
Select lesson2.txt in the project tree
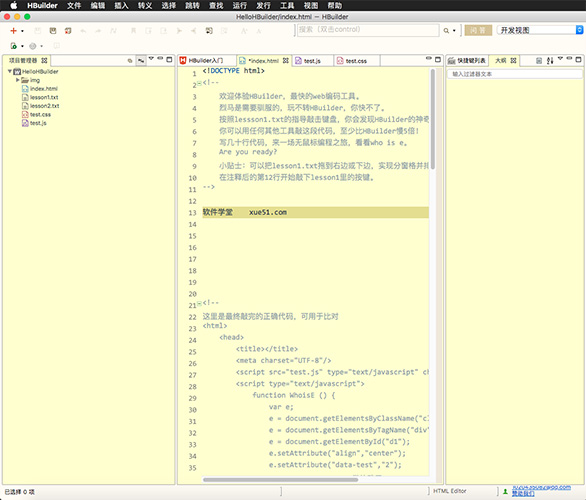coord(40,106)
